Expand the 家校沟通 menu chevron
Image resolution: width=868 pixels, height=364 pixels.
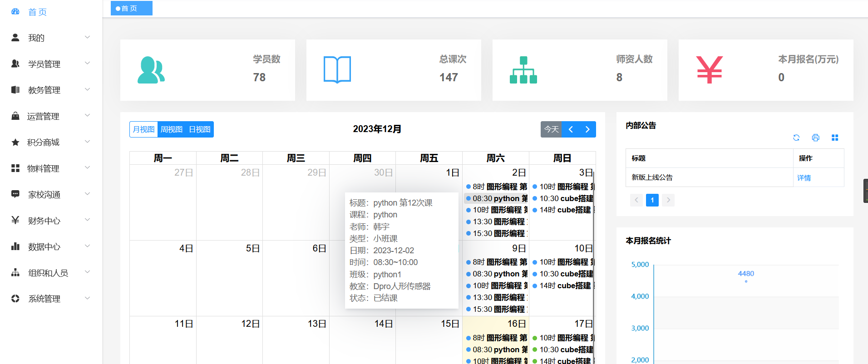[x=88, y=194]
